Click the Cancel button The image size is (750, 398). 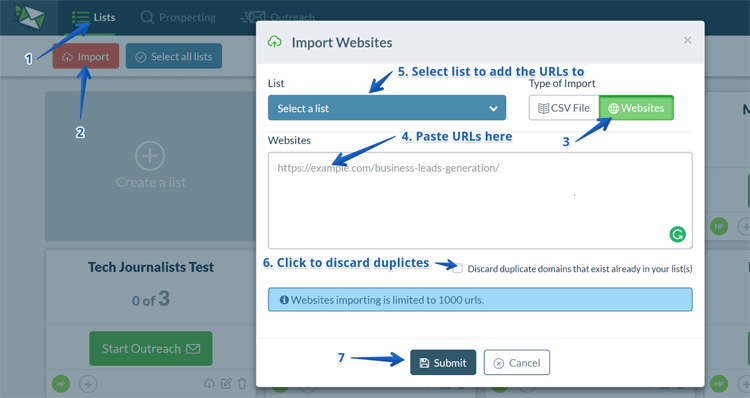click(x=517, y=363)
